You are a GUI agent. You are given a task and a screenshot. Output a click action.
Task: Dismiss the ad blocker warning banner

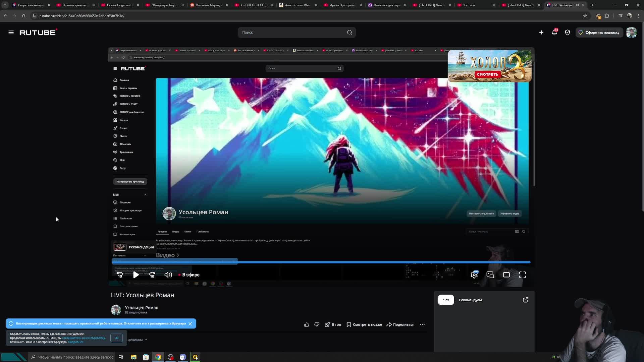[x=190, y=324]
